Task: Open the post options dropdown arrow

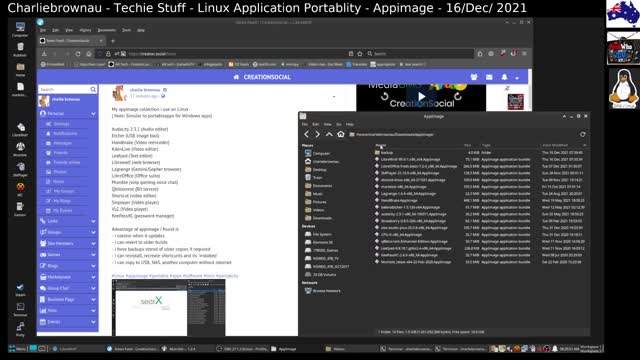Action: pos(334,97)
